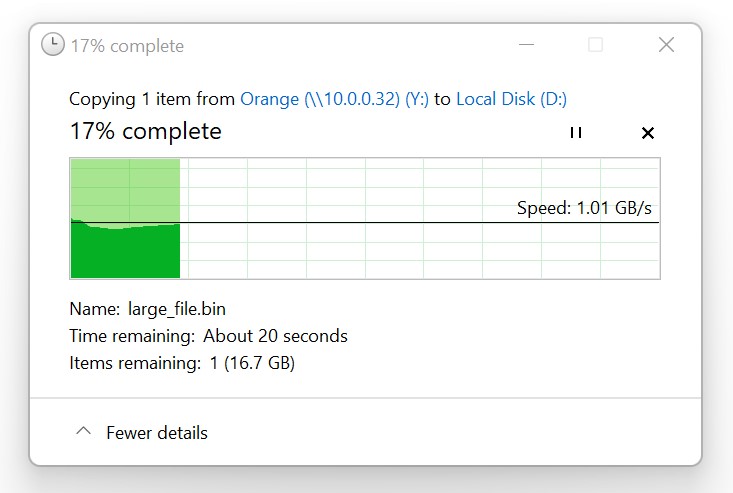This screenshot has height=493, width=733.
Task: Click the clock icon in the title bar
Action: 53,44
